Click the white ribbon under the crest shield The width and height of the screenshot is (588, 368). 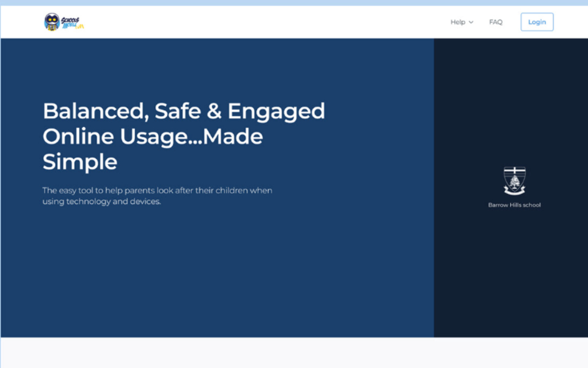[x=514, y=192]
